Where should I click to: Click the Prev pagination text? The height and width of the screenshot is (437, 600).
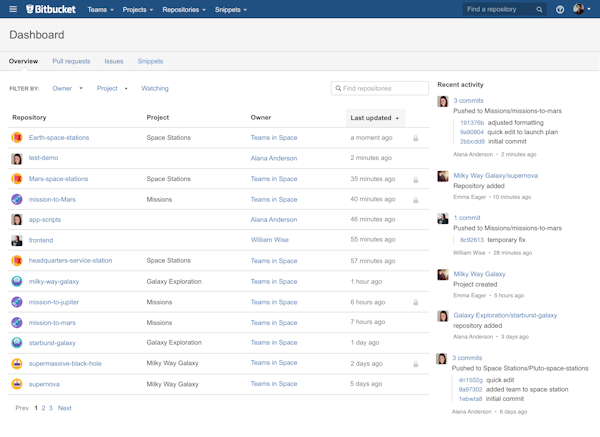point(22,408)
